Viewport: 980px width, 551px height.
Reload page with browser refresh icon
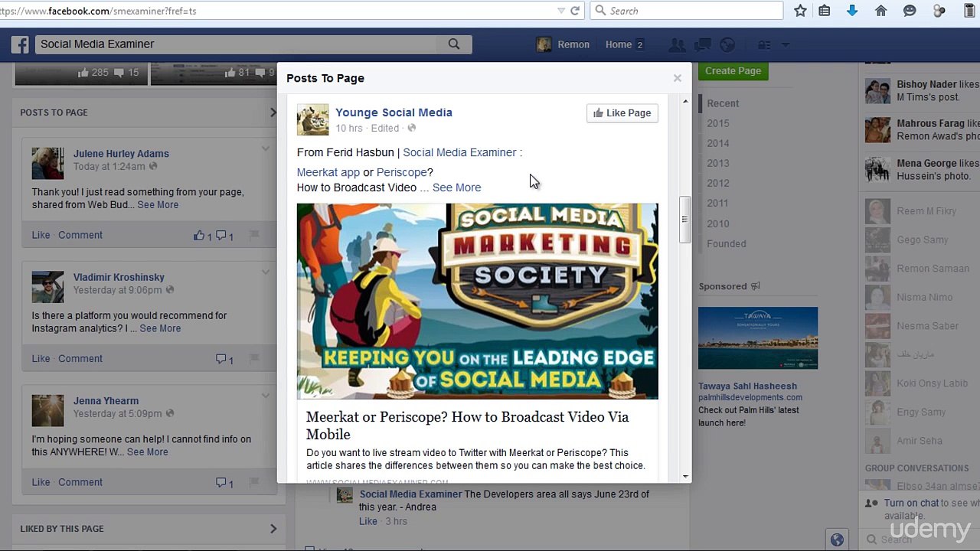tap(575, 11)
